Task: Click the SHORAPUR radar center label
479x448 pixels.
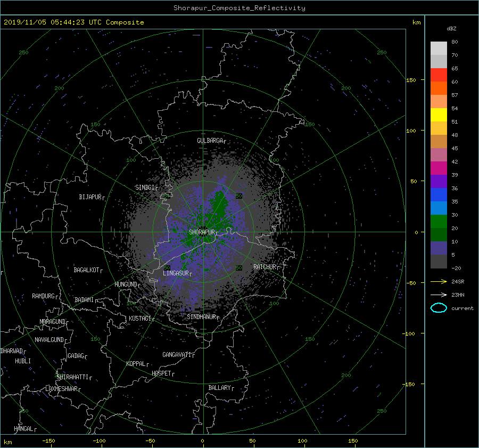Action: click(202, 232)
